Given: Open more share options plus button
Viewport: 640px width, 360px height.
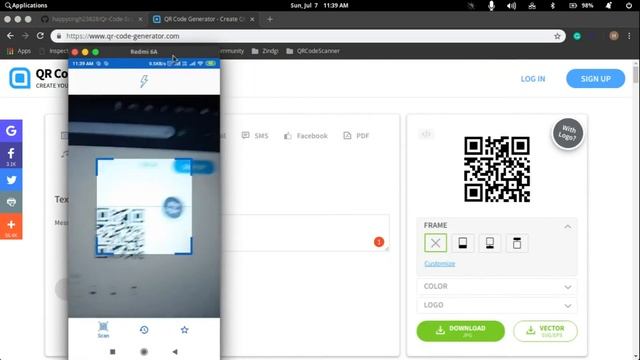Looking at the screenshot, I should 11,226.
